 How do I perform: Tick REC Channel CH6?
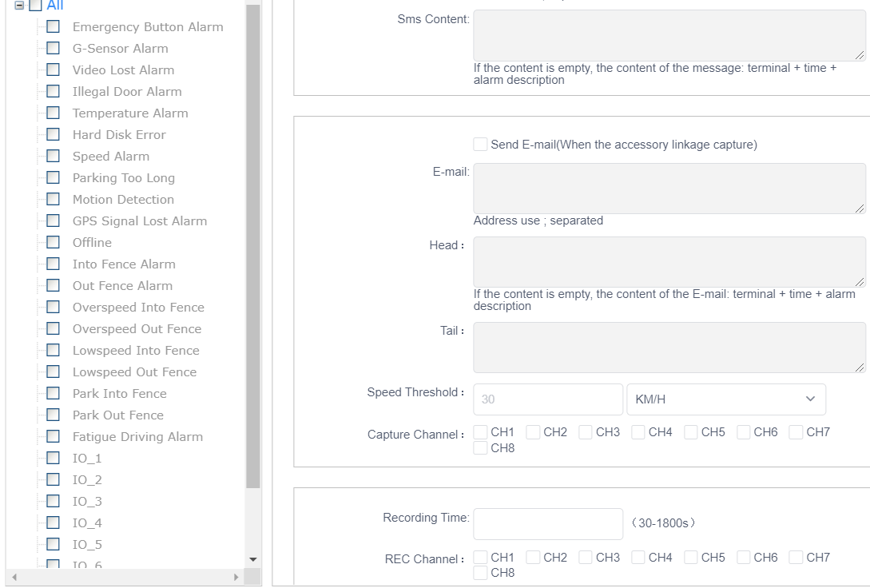[744, 557]
